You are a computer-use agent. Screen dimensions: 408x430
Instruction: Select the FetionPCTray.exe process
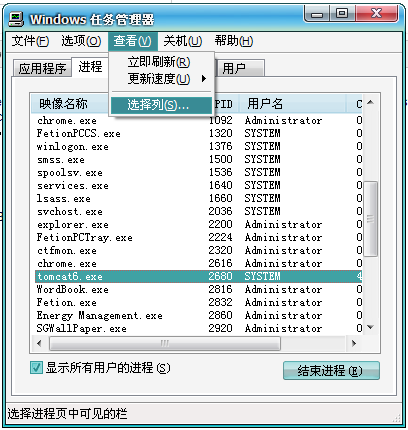(x=199, y=238)
